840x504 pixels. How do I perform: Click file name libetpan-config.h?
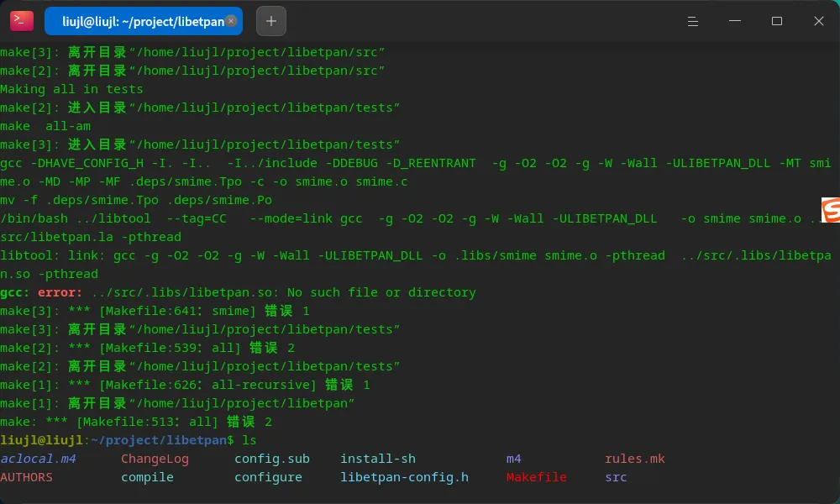click(405, 477)
